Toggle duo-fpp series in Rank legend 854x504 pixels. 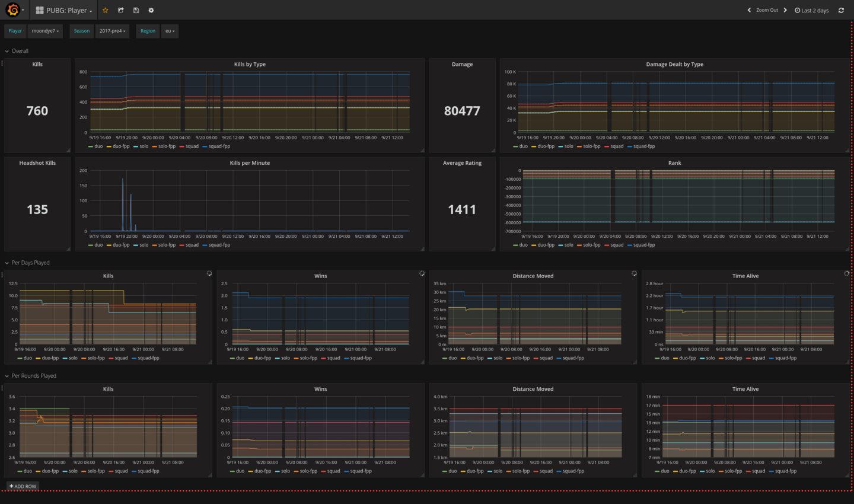pyautogui.click(x=546, y=245)
